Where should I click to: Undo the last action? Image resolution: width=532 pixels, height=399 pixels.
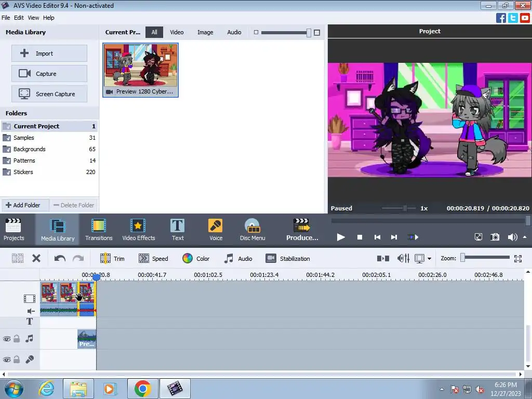(60, 259)
